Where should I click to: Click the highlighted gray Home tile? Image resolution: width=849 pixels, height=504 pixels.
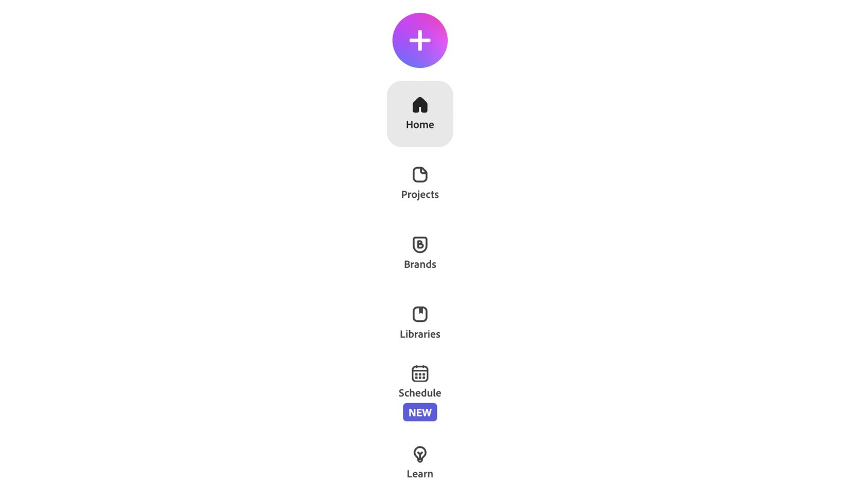point(420,114)
